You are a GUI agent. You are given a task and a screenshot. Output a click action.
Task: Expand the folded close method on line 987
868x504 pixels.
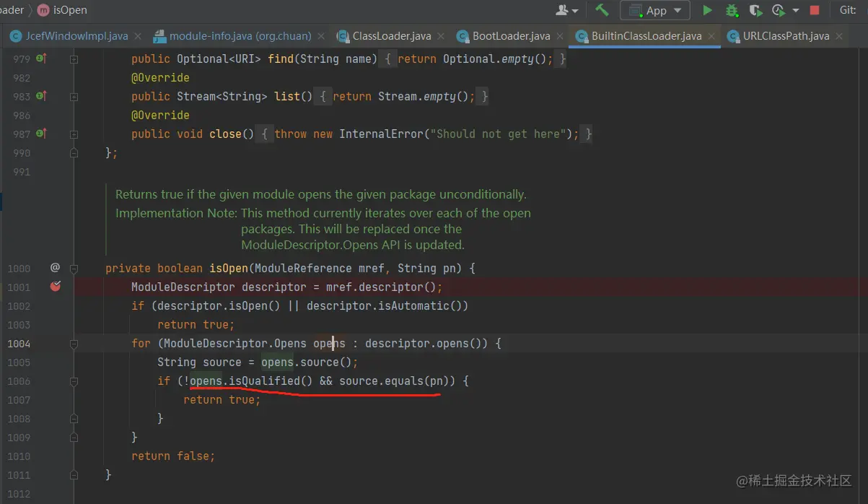coord(74,134)
